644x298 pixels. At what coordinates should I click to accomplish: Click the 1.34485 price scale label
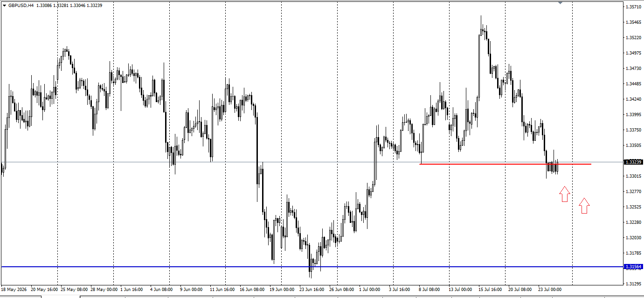(x=633, y=84)
